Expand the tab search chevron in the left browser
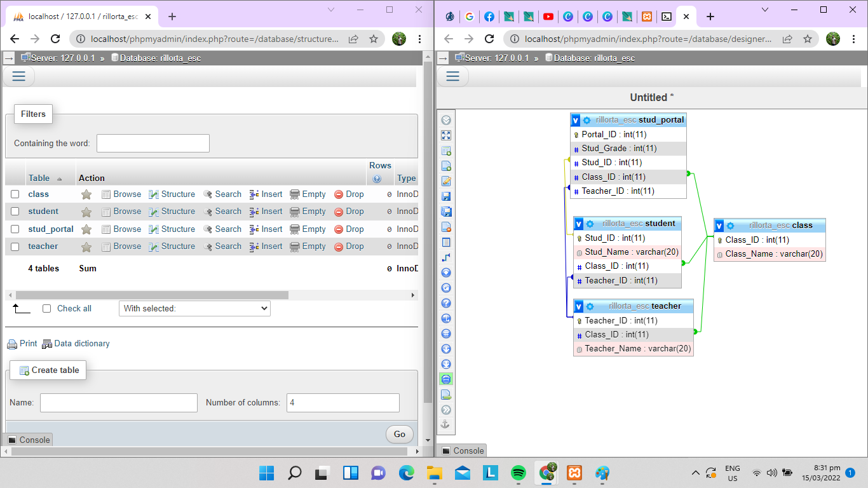Viewport: 868px width, 488px height. coord(331,10)
